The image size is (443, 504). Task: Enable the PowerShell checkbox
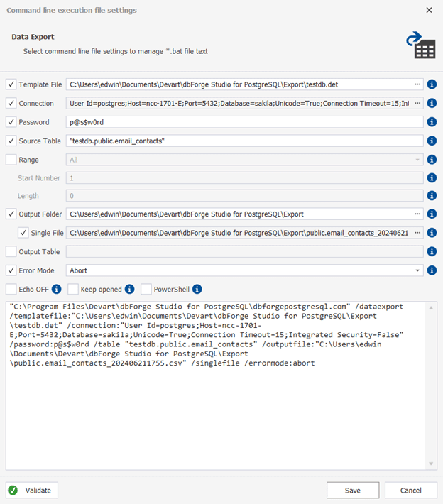[146, 289]
